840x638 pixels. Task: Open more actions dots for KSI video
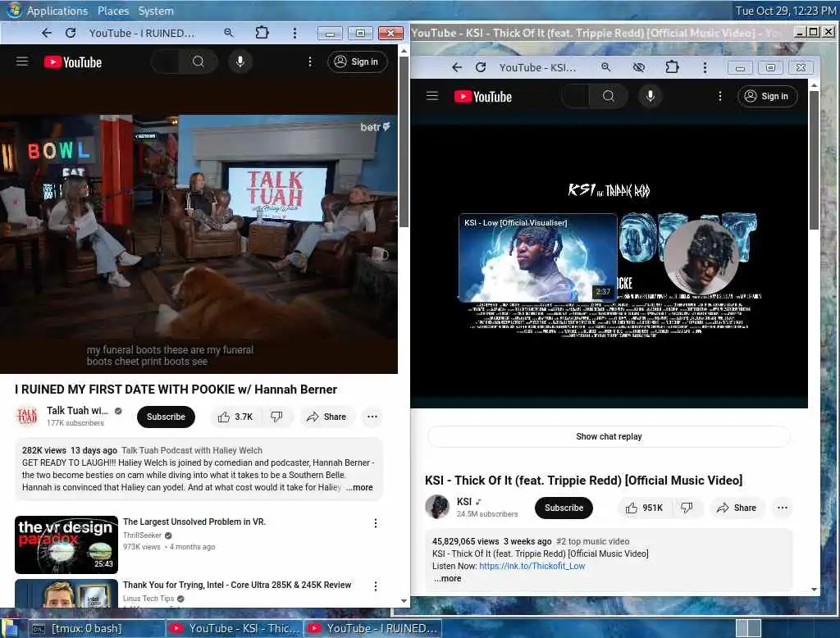coord(782,508)
